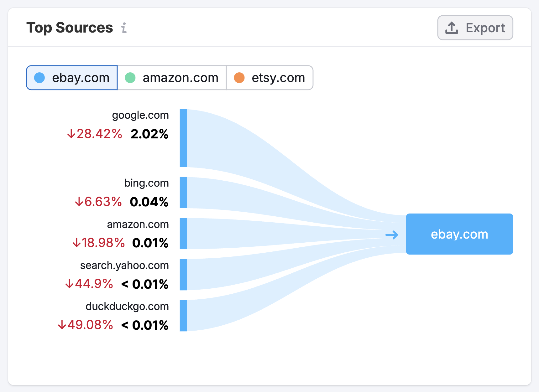Image resolution: width=539 pixels, height=392 pixels.
Task: Click the green dot on amazon.com chip
Action: coord(130,78)
